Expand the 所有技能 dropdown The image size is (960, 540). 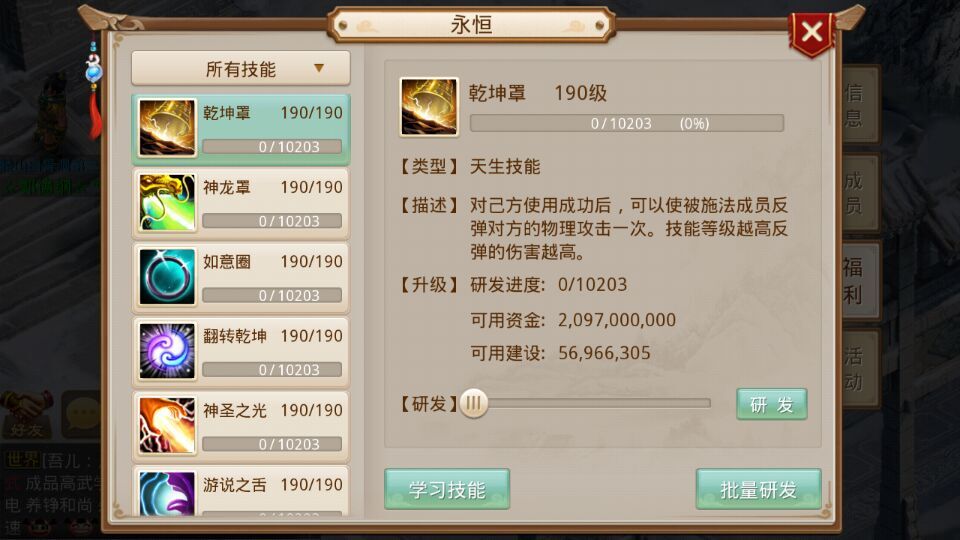pos(241,68)
